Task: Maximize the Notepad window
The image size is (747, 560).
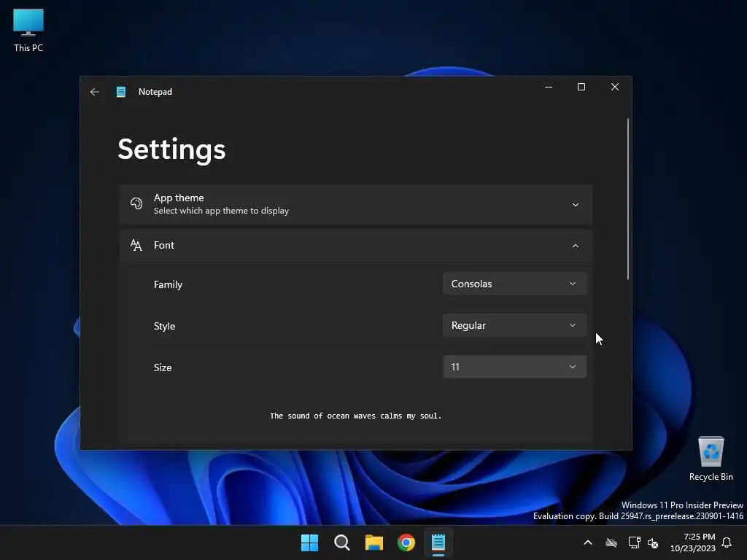Action: 581,87
